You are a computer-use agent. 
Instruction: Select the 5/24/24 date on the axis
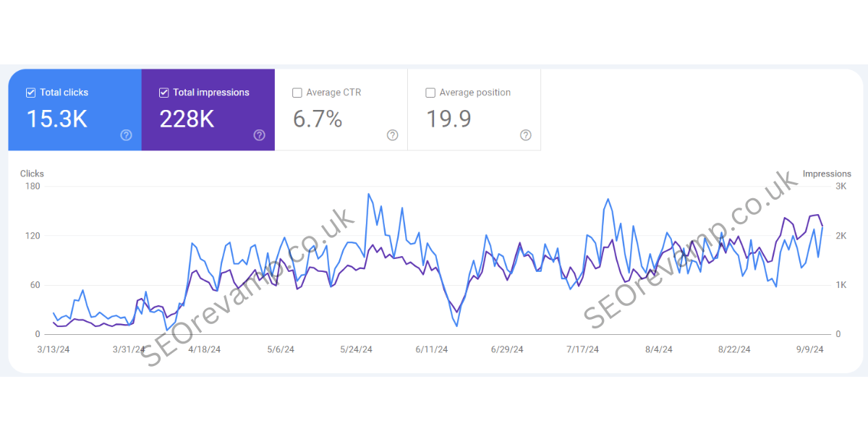tap(356, 349)
